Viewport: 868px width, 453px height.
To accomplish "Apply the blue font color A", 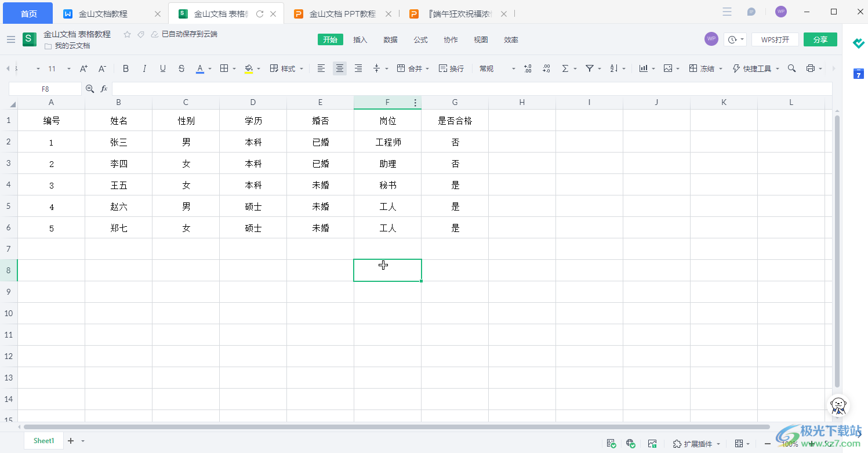I will click(200, 68).
